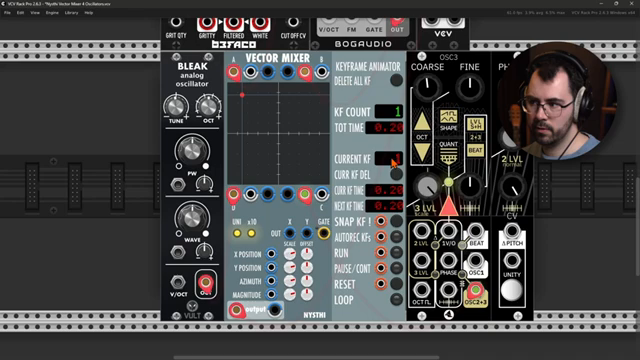Screen dimensions: 640x360
Task: Click the OSC2+3 output jack
Action: (475, 290)
